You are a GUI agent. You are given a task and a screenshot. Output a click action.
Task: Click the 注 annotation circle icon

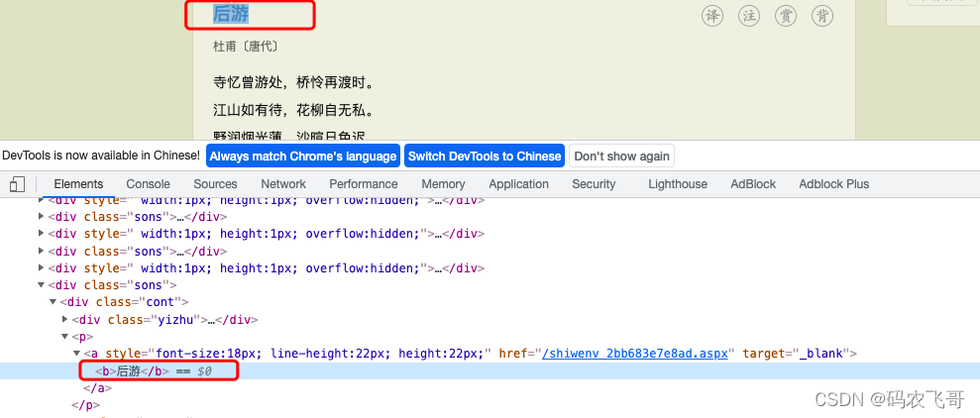[x=749, y=16]
